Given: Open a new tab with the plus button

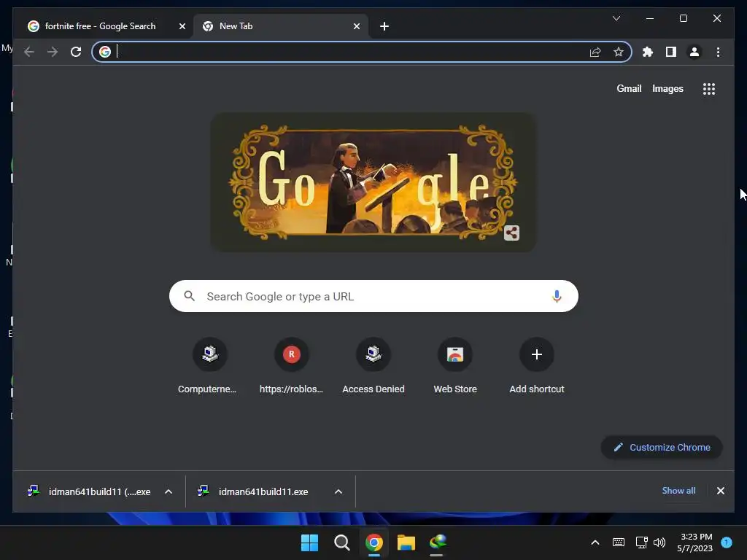Looking at the screenshot, I should 384,26.
